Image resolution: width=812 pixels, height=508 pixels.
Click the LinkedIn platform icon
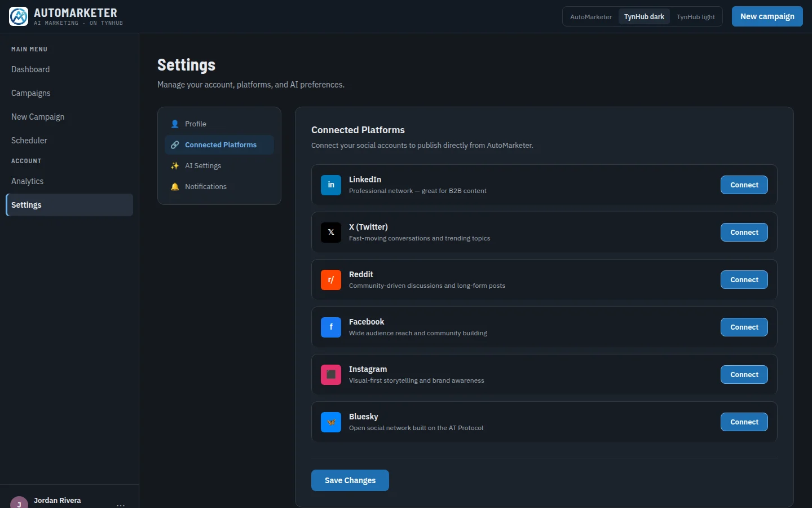pyautogui.click(x=331, y=185)
